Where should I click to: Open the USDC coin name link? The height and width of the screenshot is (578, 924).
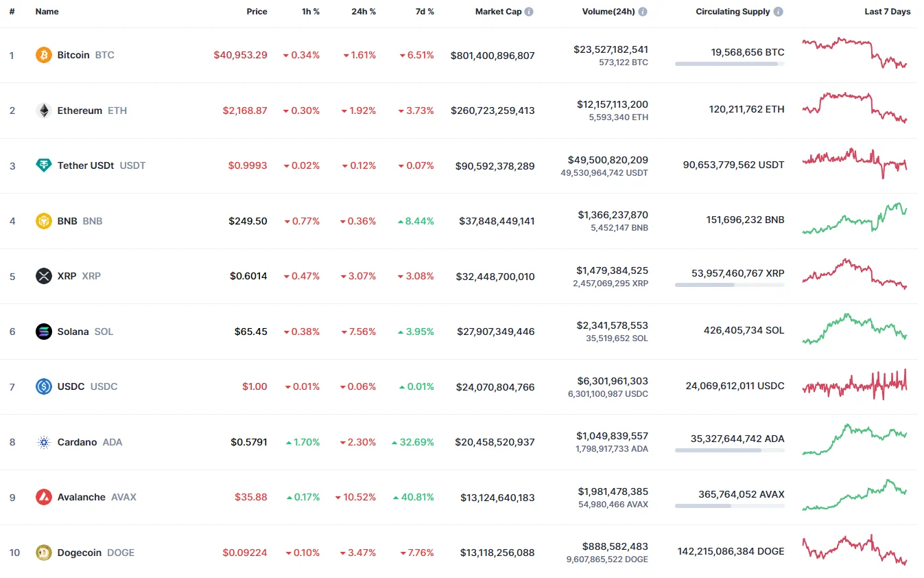click(x=71, y=386)
